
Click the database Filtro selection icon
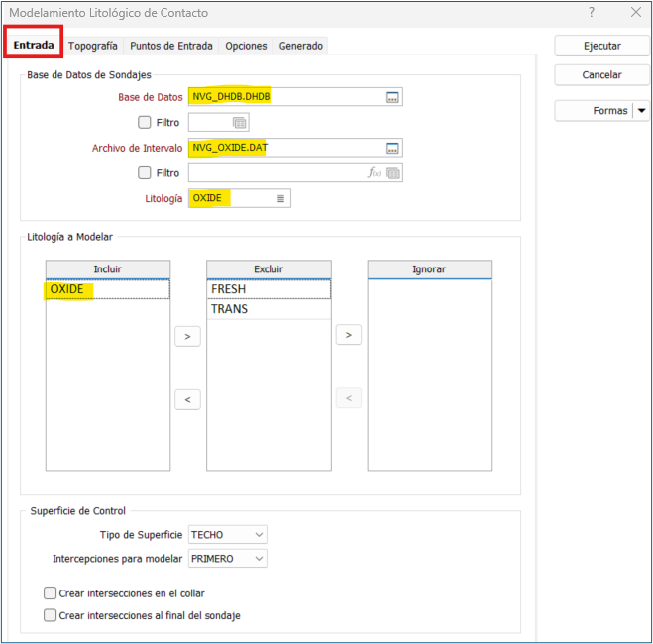pyautogui.click(x=239, y=123)
